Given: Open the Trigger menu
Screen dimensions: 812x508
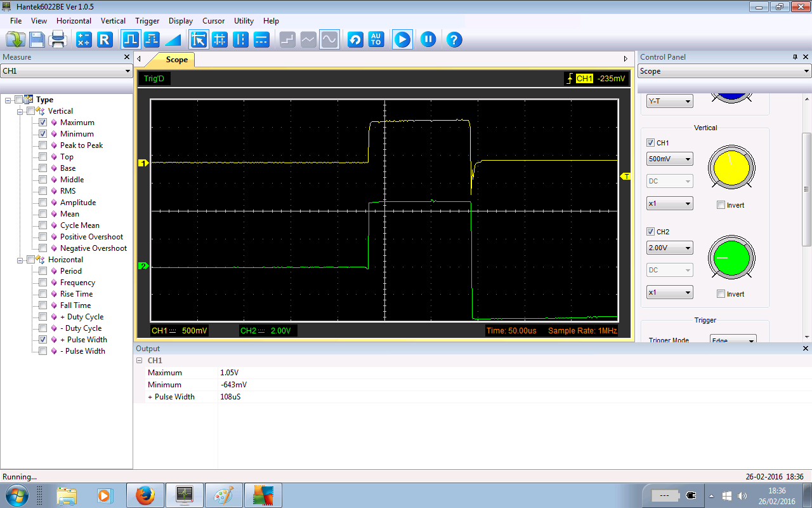Looking at the screenshot, I should click(147, 21).
